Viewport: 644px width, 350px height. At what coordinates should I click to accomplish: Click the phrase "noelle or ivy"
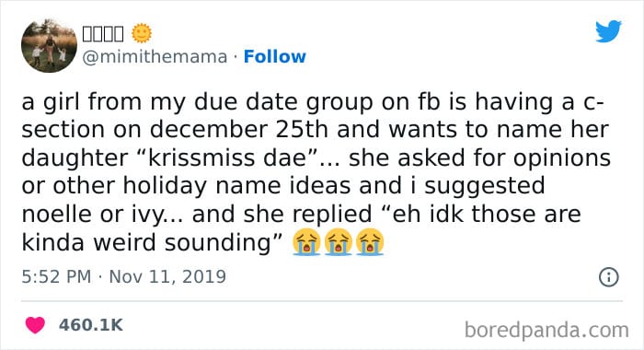pos(93,215)
